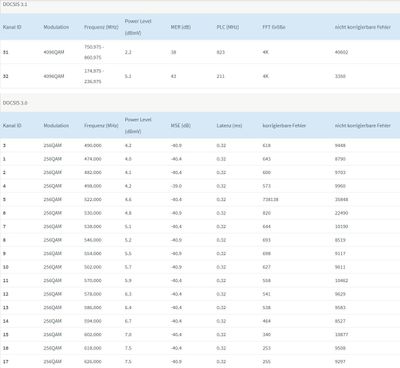Select channel ID 10 cell
Image resolution: width=400 pixels, height=368 pixels.
[x=6, y=267]
